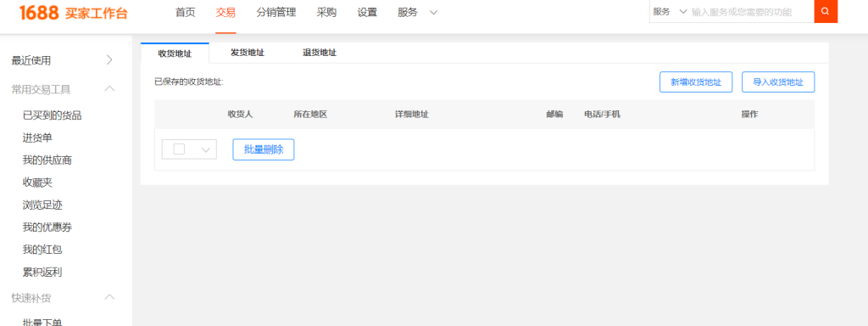Go to 首页 in the top navigation
This screenshot has height=326, width=868.
[186, 13]
